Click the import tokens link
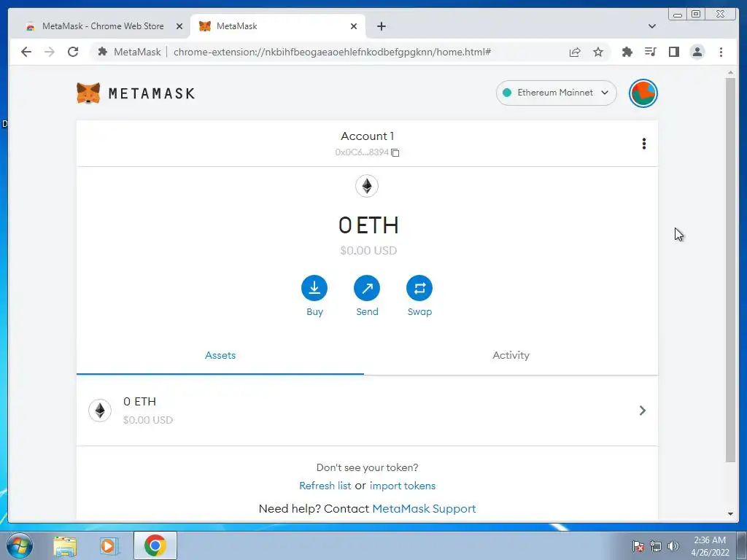 pyautogui.click(x=403, y=486)
